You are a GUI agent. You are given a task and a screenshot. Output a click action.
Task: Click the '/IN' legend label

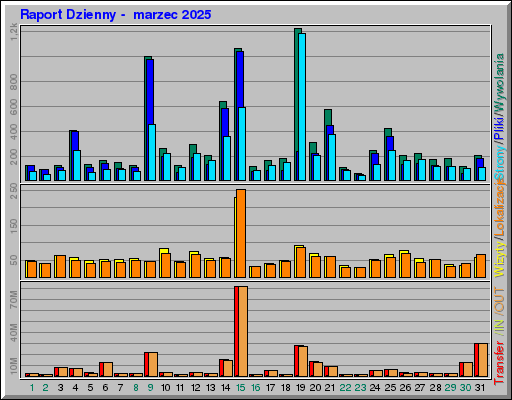pos(499,327)
